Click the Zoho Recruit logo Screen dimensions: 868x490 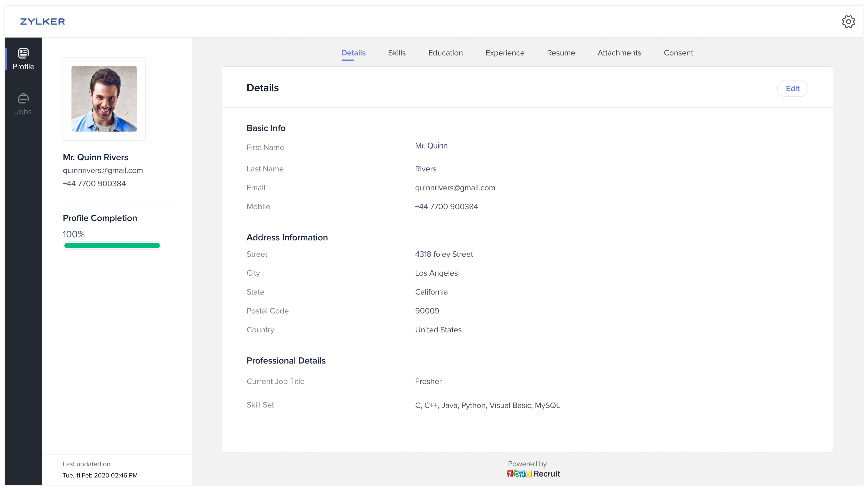click(x=533, y=473)
